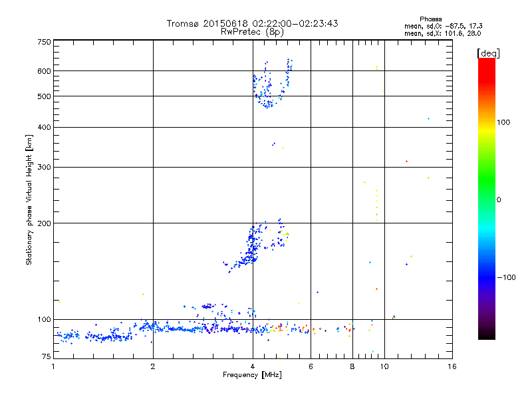This screenshot has height=399, width=532.
Task: Click the y-axis tick label '300'
Action: (x=44, y=167)
